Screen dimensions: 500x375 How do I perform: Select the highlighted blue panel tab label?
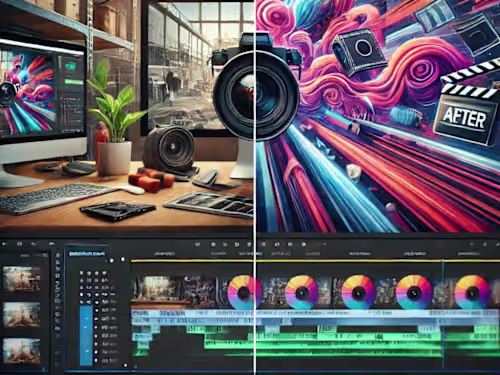click(x=86, y=254)
